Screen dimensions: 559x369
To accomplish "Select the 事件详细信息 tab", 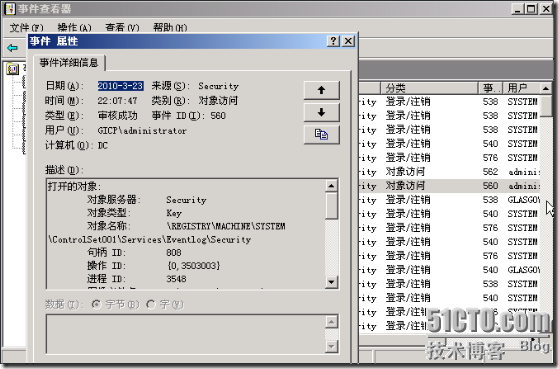I will click(x=69, y=63).
